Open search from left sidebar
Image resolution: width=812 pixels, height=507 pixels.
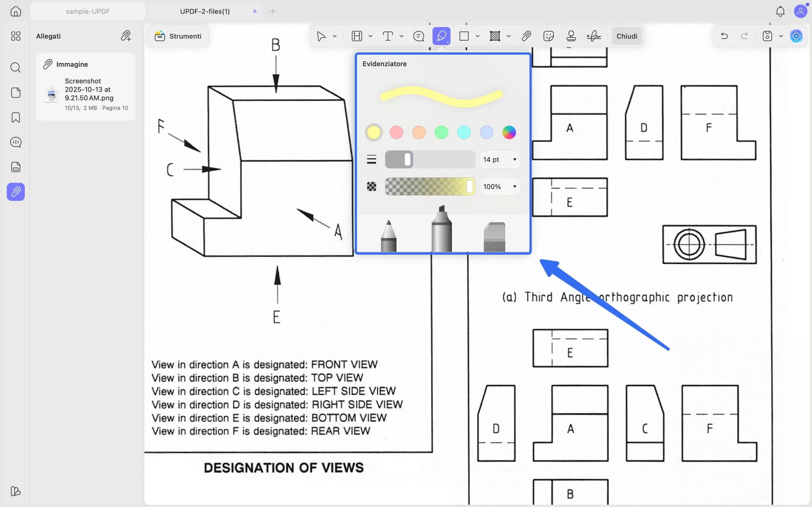tap(16, 68)
